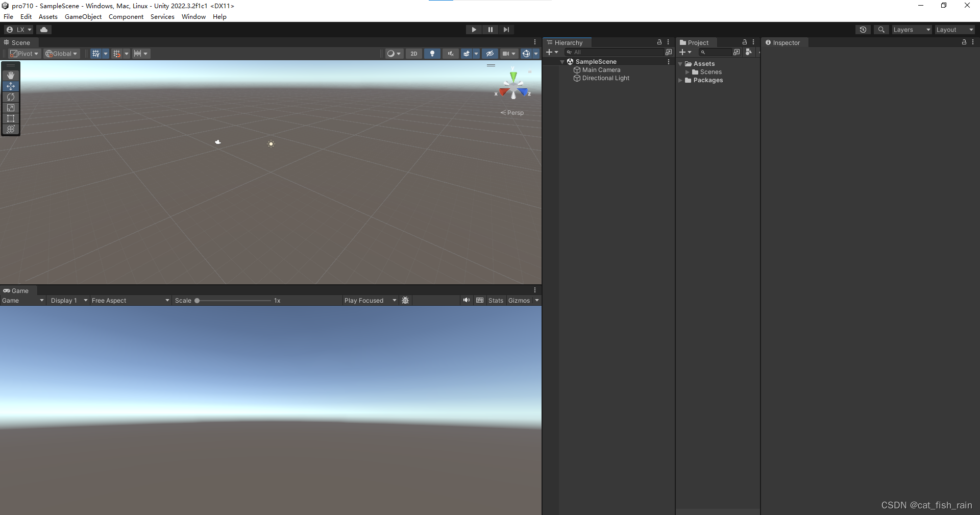Collapse the SampleScene hierarchy entry
The image size is (980, 515).
[562, 61]
